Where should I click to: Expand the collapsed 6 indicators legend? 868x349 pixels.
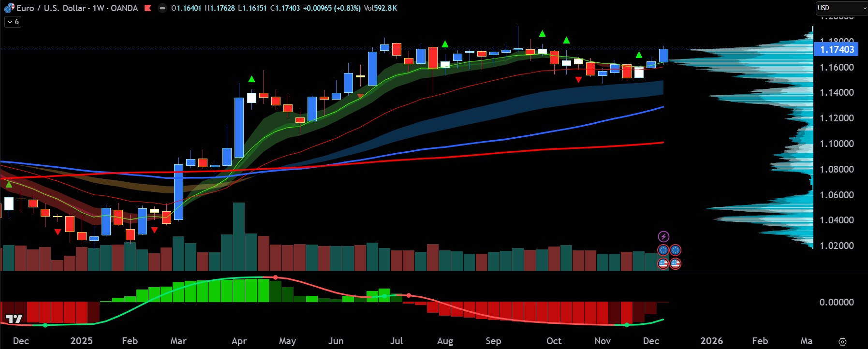13,22
